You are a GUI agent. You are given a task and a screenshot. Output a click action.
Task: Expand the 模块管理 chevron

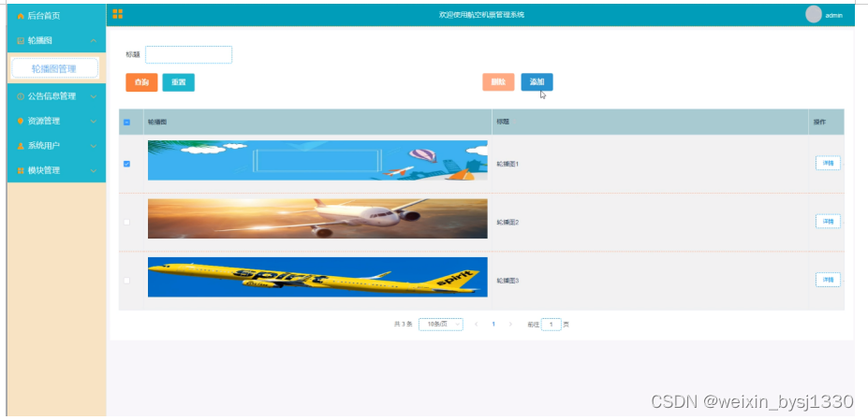94,170
